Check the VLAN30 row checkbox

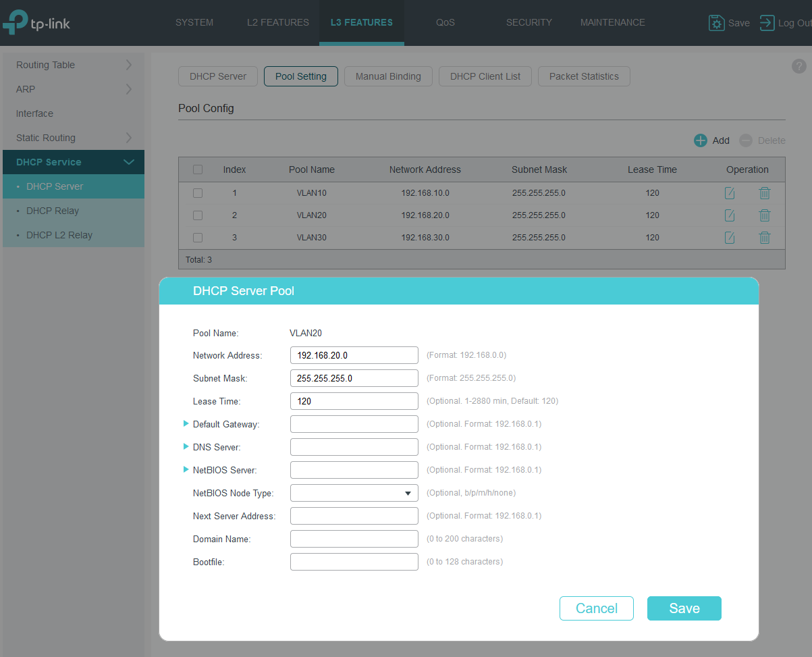(198, 238)
